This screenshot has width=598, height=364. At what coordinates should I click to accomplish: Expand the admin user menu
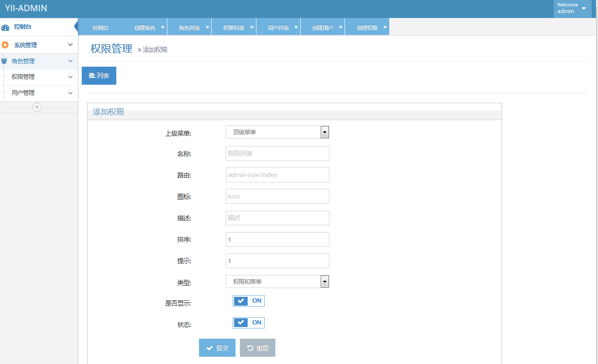tap(573, 9)
